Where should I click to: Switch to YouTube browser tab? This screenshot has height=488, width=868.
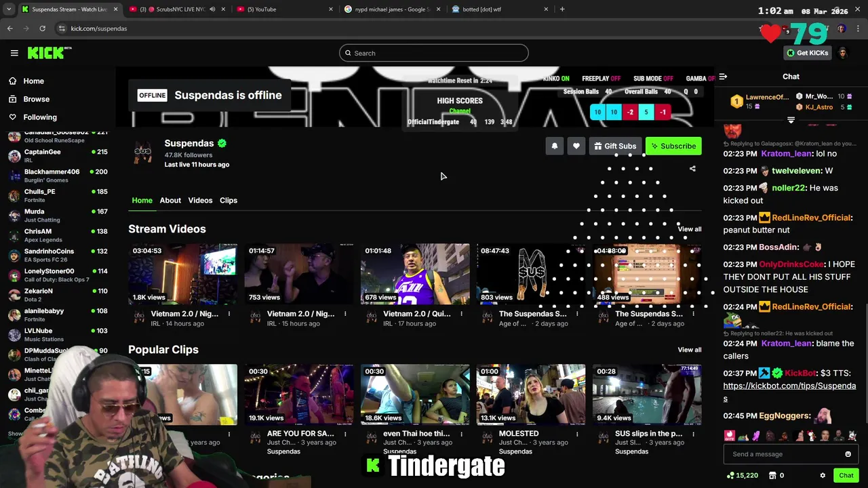285,9
